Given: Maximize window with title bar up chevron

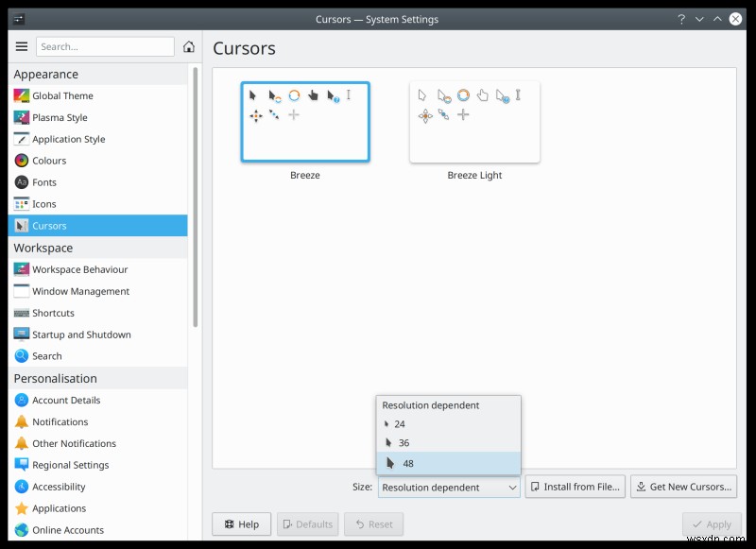Looking at the screenshot, I should coord(717,19).
